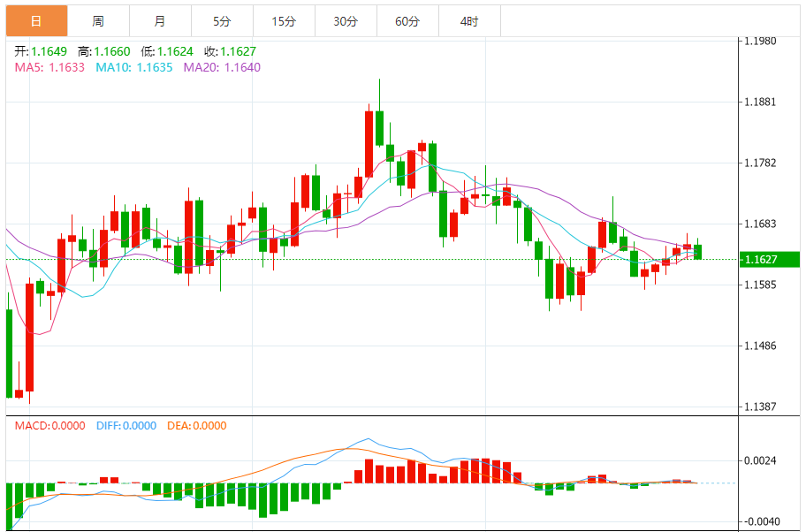
Task: Click the MA5 indicator label
Action: (49, 66)
